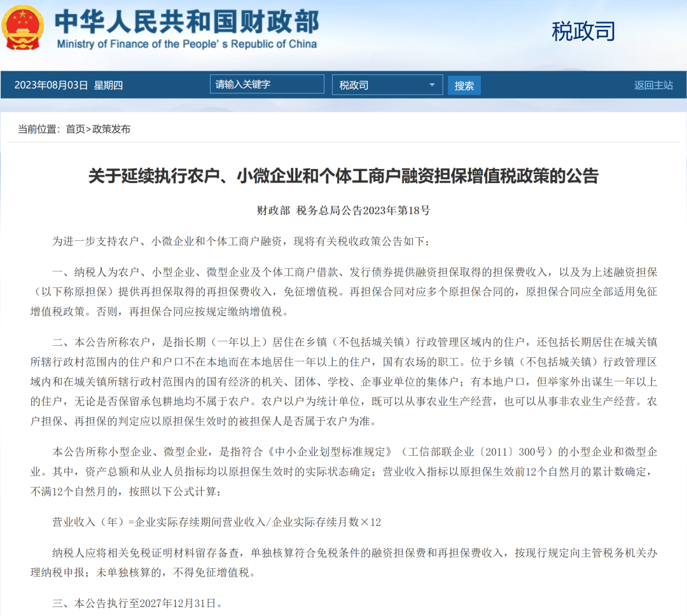The height and width of the screenshot is (616, 687).
Task: Click the 当前位置 breadcrumb label
Action: pyautogui.click(x=39, y=129)
